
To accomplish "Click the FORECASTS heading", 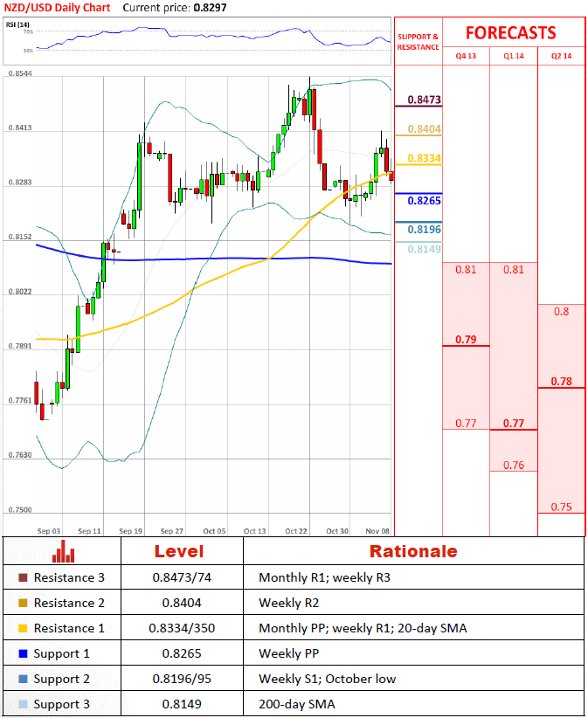I will (510, 33).
